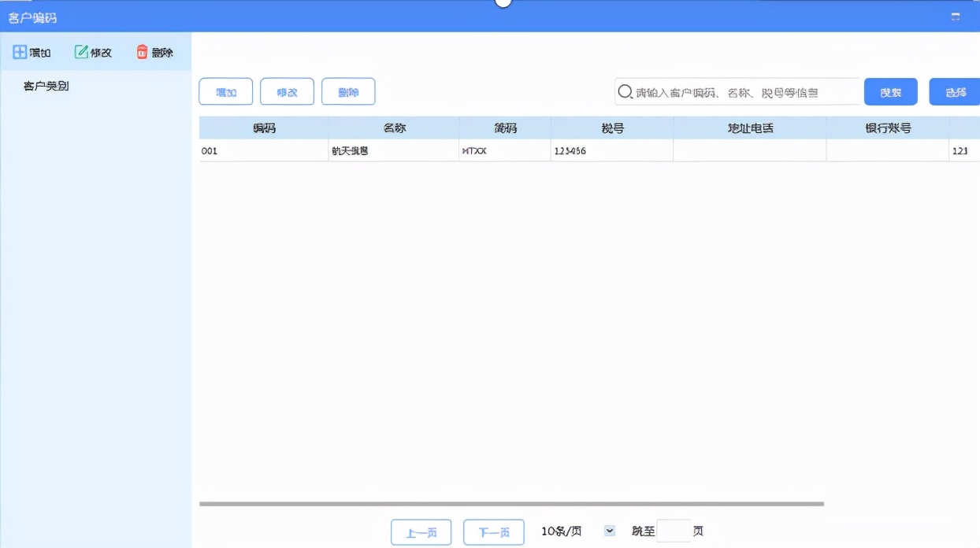
Task: Select the customer row with code 001
Action: [x=394, y=150]
